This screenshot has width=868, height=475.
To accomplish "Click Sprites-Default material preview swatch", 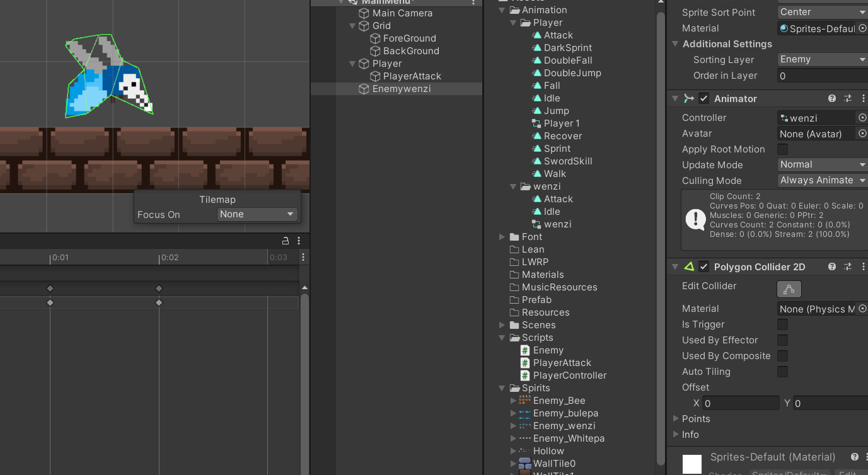I will click(692, 464).
